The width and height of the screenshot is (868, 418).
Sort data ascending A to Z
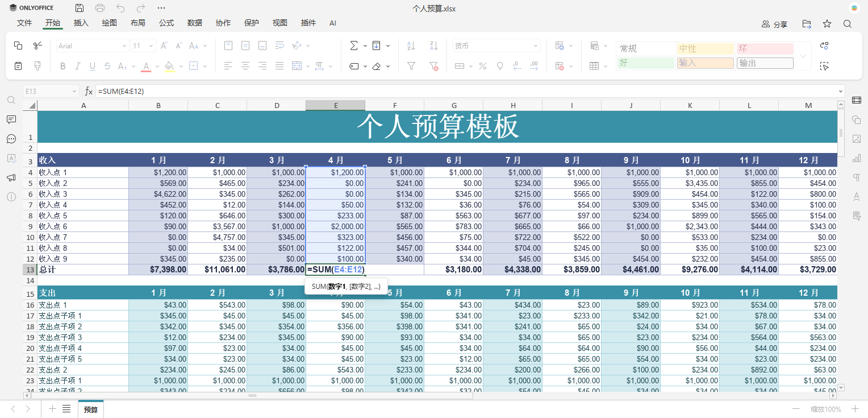pos(411,45)
